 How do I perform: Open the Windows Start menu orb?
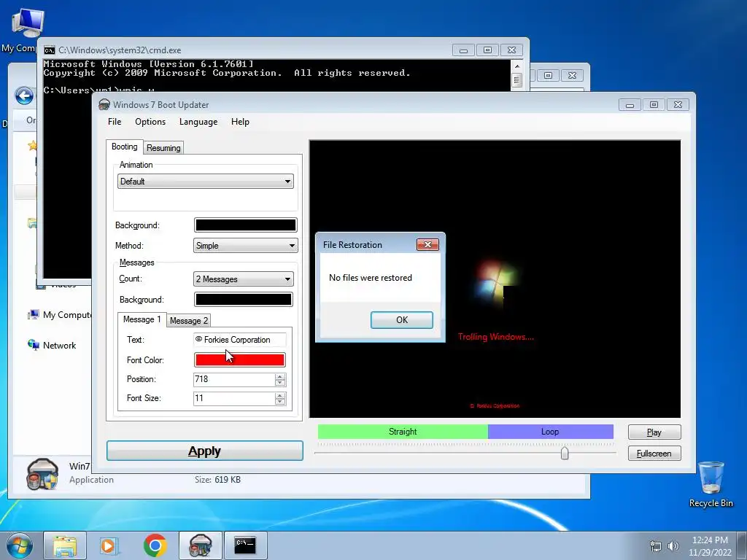[x=20, y=545]
